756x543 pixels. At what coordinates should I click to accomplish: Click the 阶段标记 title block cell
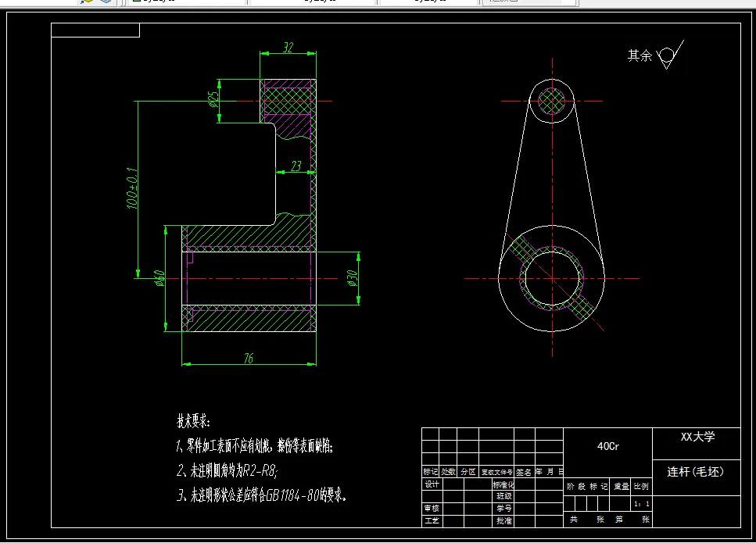pyautogui.click(x=587, y=487)
